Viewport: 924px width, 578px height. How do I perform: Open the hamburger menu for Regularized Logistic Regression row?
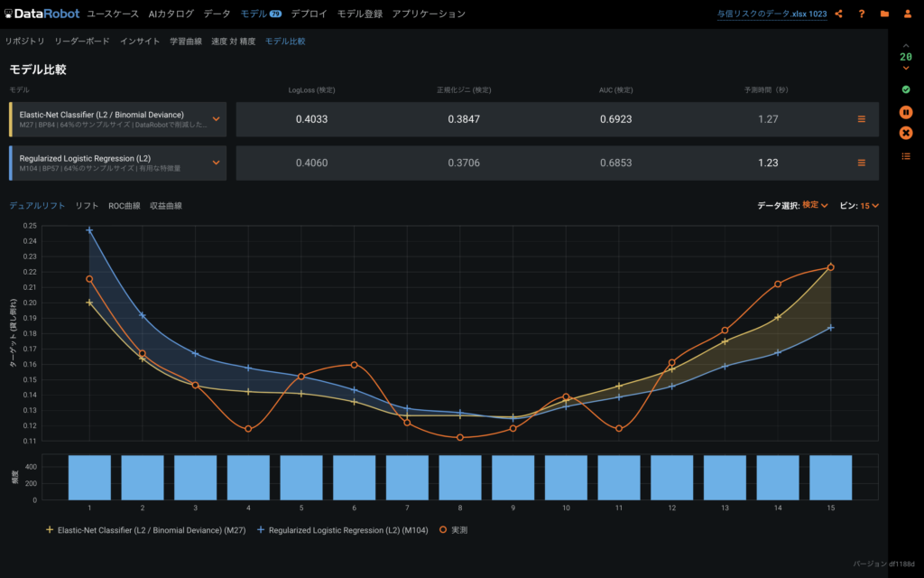click(861, 163)
